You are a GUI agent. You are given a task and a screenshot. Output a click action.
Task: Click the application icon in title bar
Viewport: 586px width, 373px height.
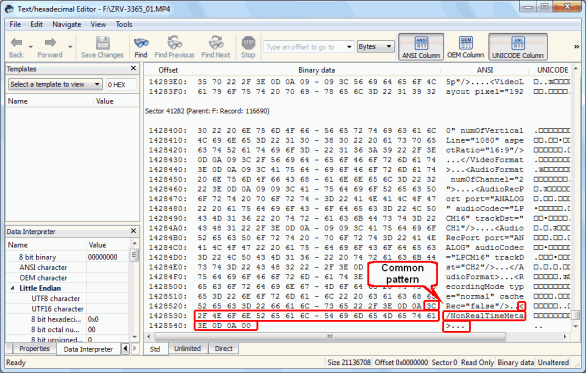coord(10,8)
